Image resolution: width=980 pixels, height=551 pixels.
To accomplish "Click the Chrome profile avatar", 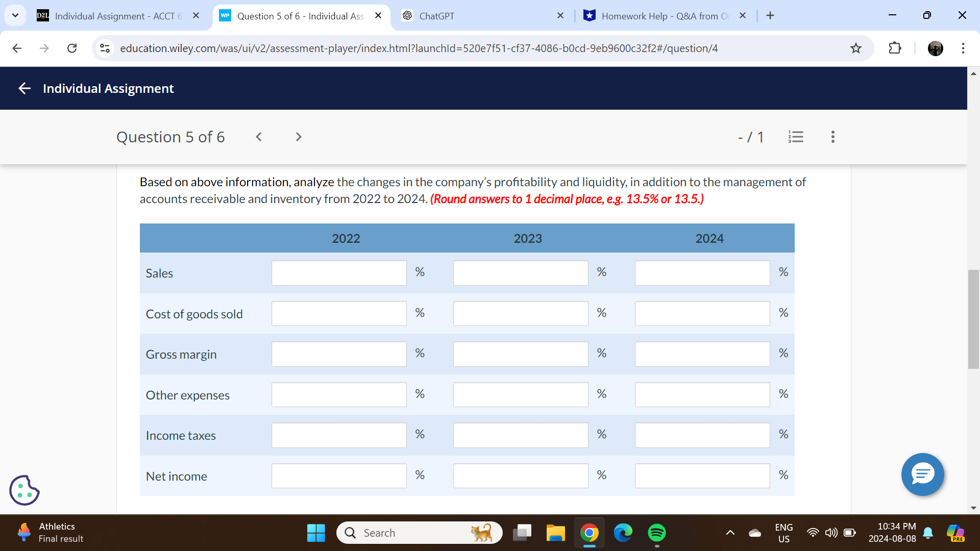I will (x=936, y=48).
